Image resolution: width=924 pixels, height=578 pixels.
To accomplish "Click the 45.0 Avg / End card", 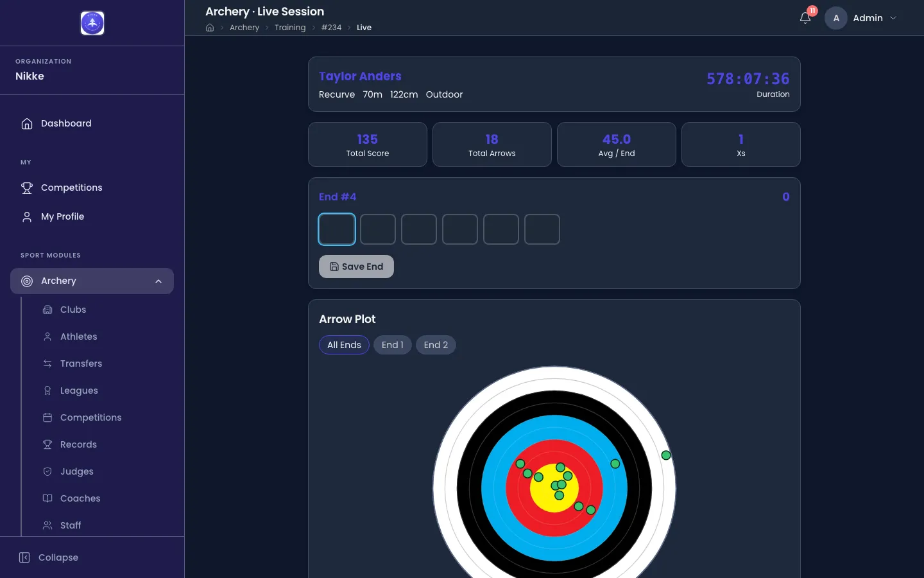I will [617, 144].
